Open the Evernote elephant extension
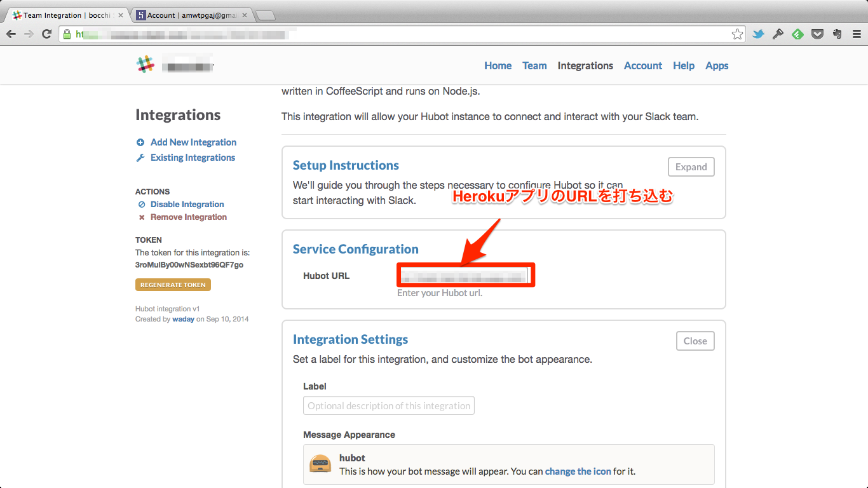 837,34
